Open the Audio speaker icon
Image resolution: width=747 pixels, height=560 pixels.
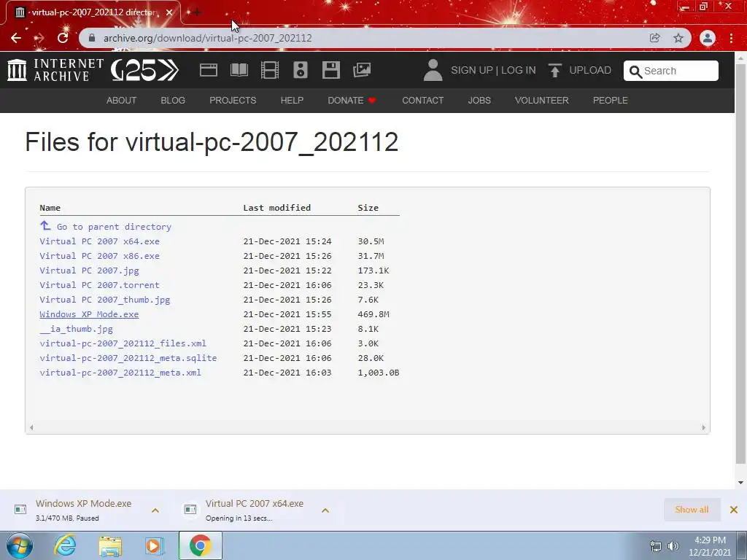point(300,70)
